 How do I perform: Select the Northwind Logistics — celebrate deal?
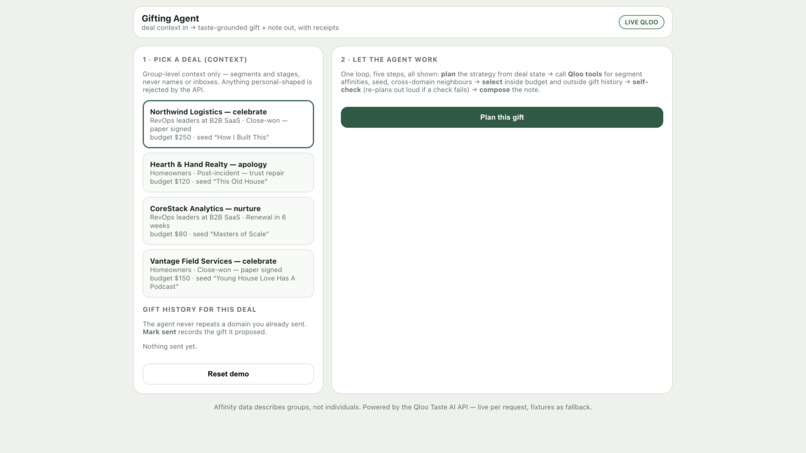(228, 124)
